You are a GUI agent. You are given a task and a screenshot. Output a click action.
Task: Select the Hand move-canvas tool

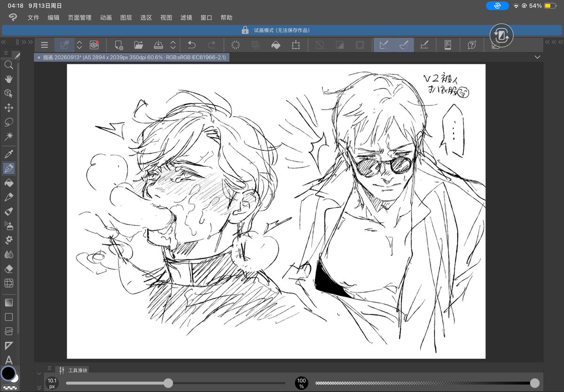[x=8, y=79]
